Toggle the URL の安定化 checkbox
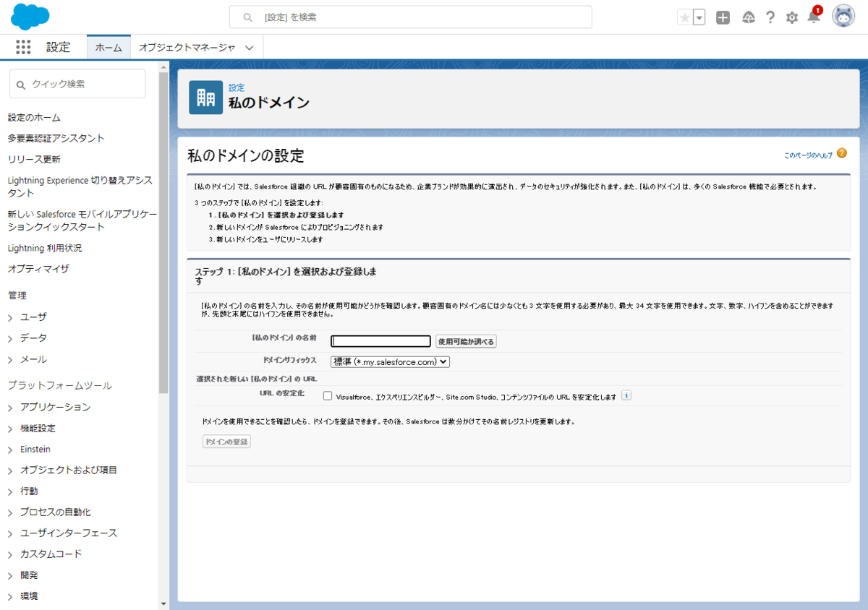 point(328,396)
